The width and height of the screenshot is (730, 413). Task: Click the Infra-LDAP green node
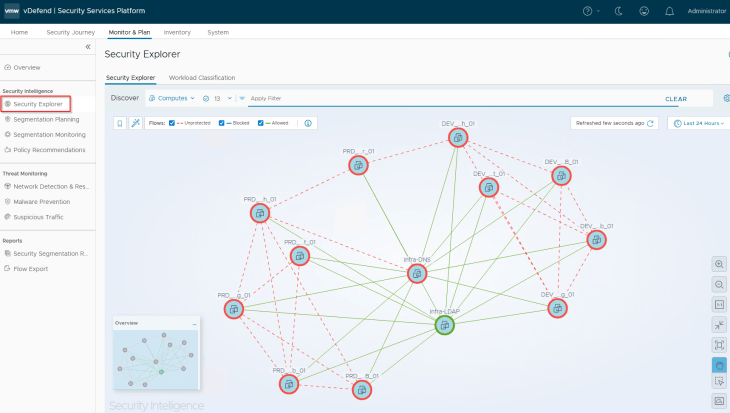(x=443, y=325)
